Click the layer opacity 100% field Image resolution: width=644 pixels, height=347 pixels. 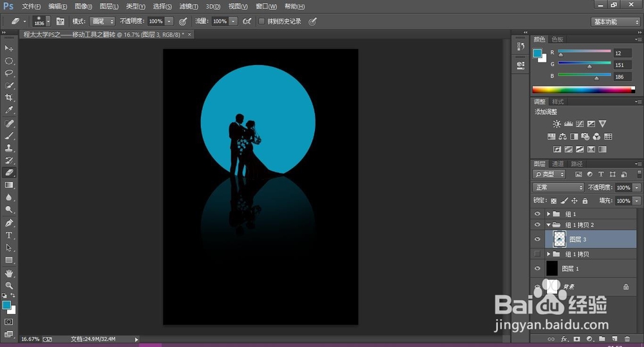[x=623, y=188]
